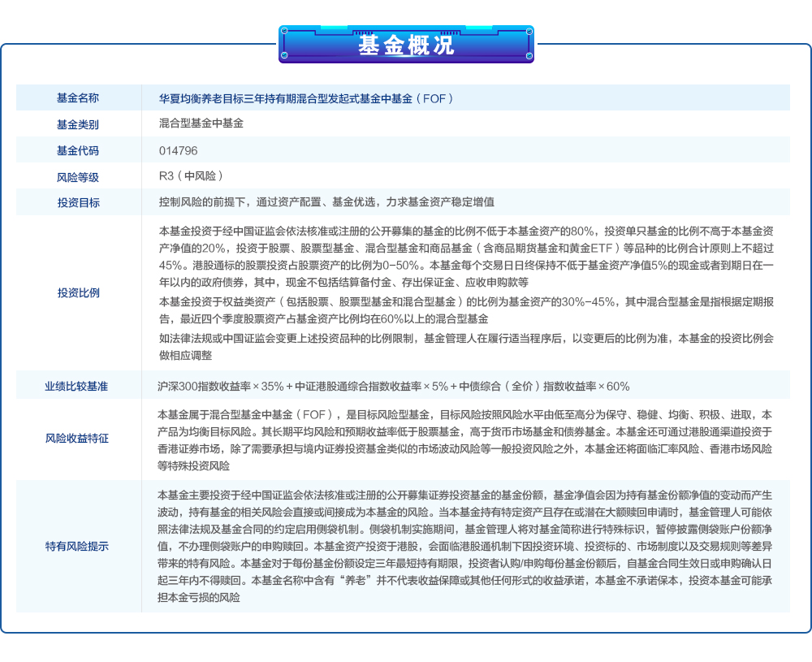Viewport: 812px width, 662px height.
Task: Click the paragraph starting 本基金属于混合型基金中基金
Action: 465,440
